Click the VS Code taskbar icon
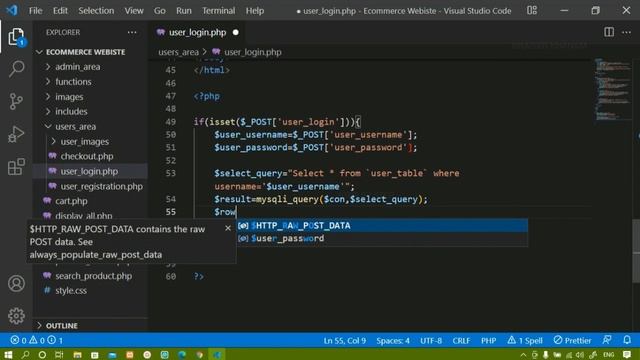 coord(217,355)
